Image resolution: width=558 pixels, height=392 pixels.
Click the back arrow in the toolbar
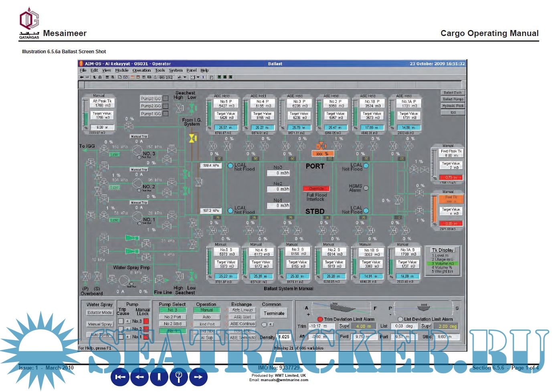pos(81,77)
